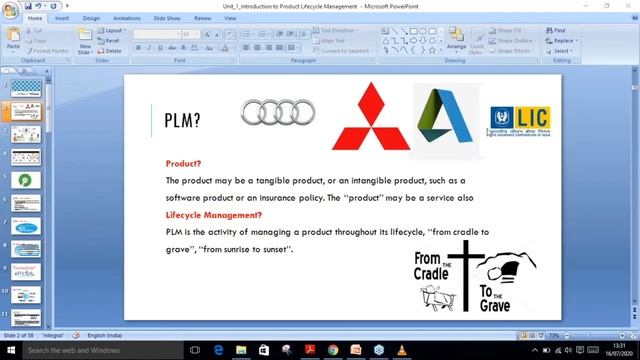Toggle strikethrough formatting
Image resolution: width=640 pixels, height=360 pixels.
click(172, 48)
